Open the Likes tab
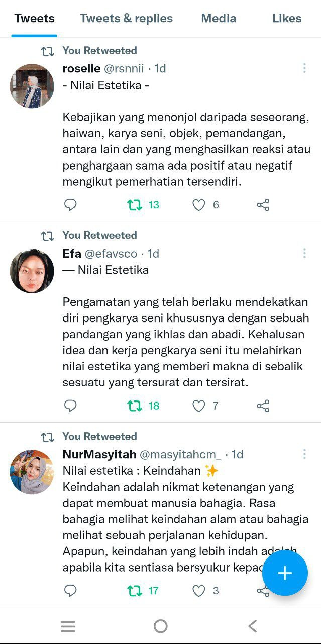The width and height of the screenshot is (321, 644). [287, 19]
